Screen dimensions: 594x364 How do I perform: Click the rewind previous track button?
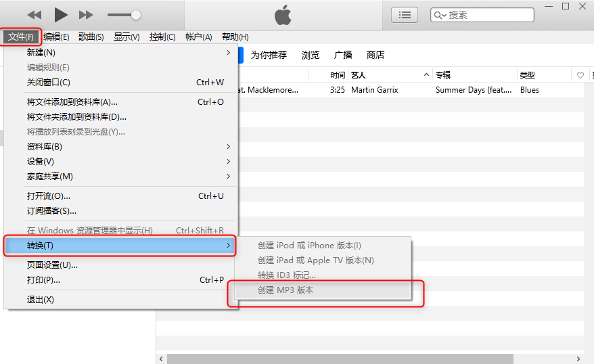coord(35,15)
